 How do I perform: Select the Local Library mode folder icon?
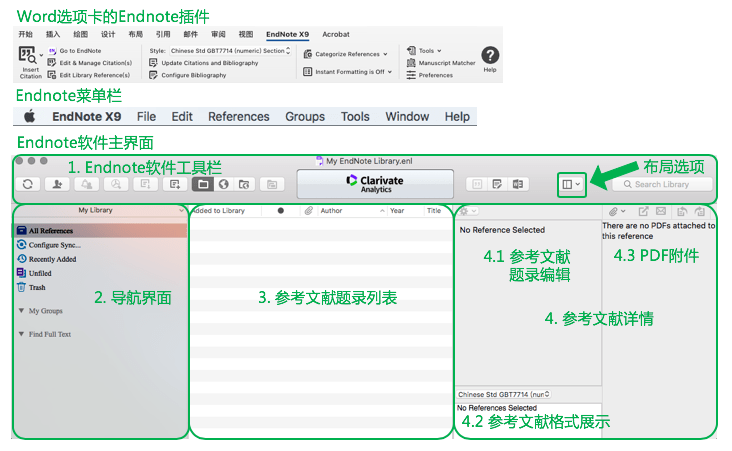tap(202, 184)
